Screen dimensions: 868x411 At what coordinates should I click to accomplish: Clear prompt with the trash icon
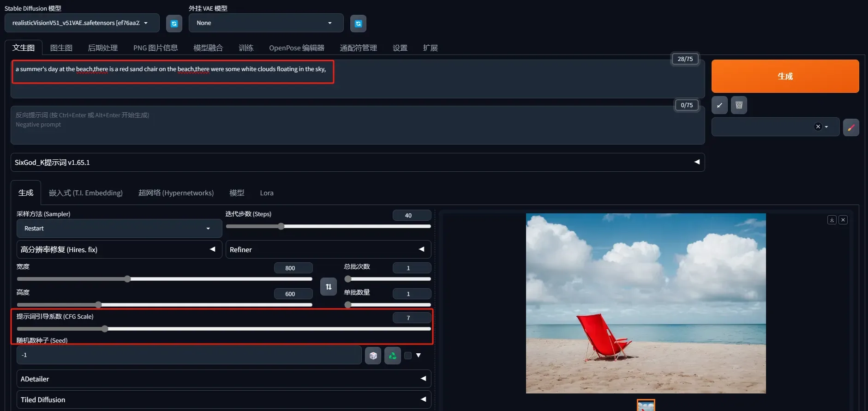tap(739, 105)
